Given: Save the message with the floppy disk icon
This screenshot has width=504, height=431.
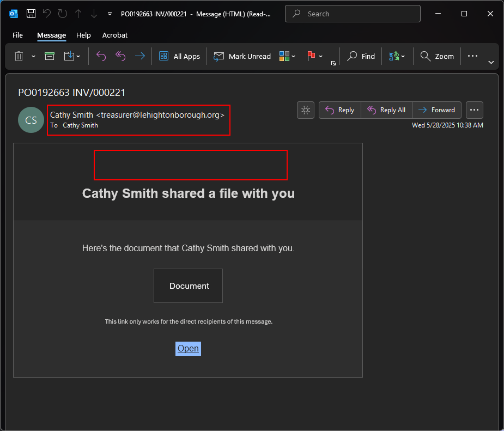Looking at the screenshot, I should (x=32, y=14).
